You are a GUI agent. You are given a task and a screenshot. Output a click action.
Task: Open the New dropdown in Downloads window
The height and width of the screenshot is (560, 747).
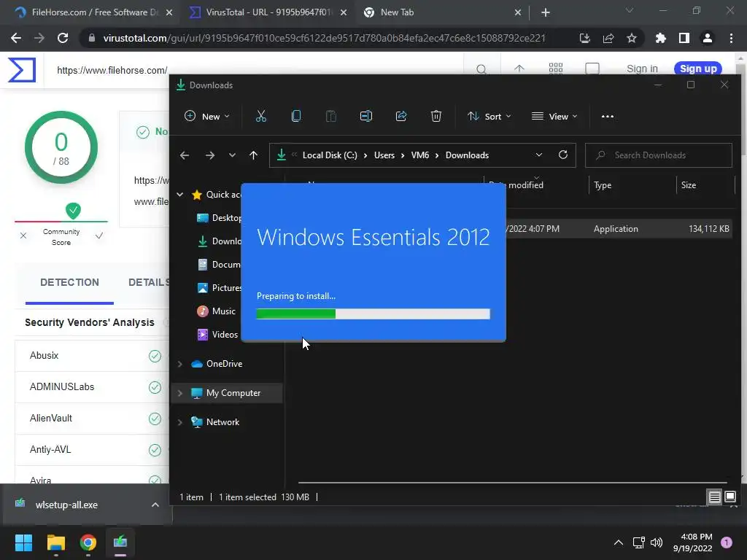[x=207, y=116]
